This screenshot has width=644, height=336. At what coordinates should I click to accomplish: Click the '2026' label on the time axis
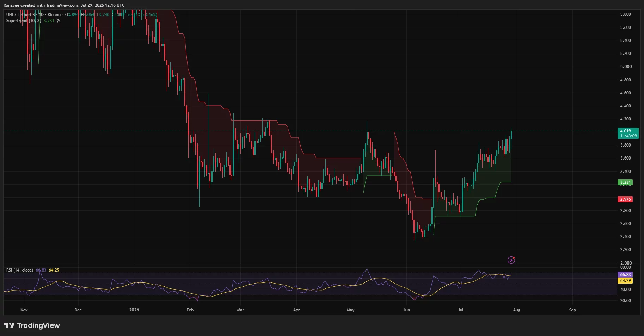(134, 310)
